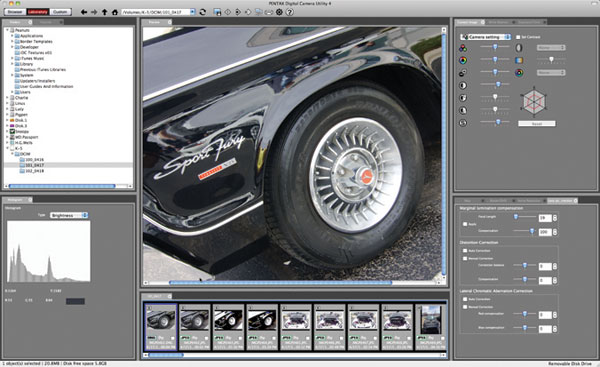Enable Auto Correction under Distortion Correction
600x367 pixels.
click(x=465, y=251)
